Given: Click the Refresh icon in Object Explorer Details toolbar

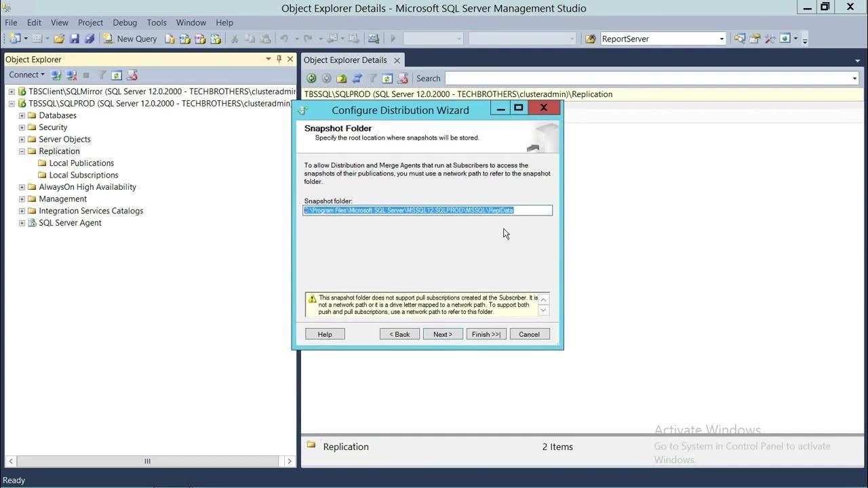Looking at the screenshot, I should 387,79.
